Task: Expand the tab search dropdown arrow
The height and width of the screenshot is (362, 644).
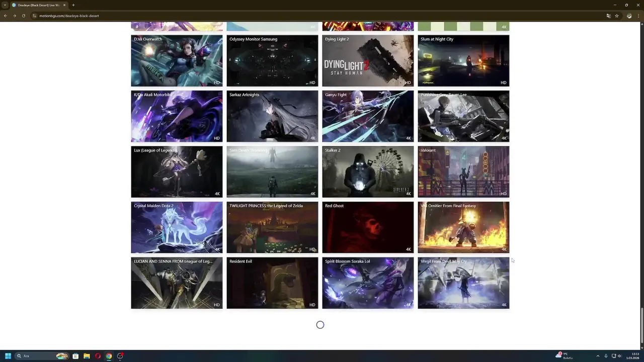Action: pos(5,5)
